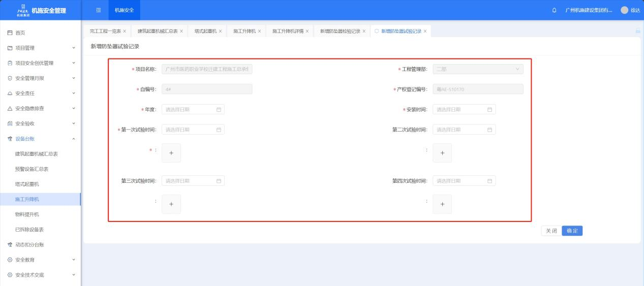Click the notification bell icon
This screenshot has width=644, height=286.
554,11
